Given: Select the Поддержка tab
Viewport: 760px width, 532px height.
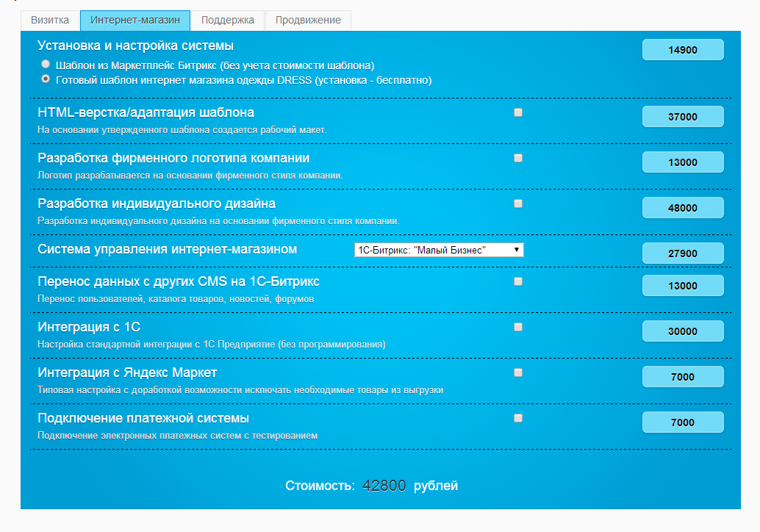Looking at the screenshot, I should coord(227,20).
